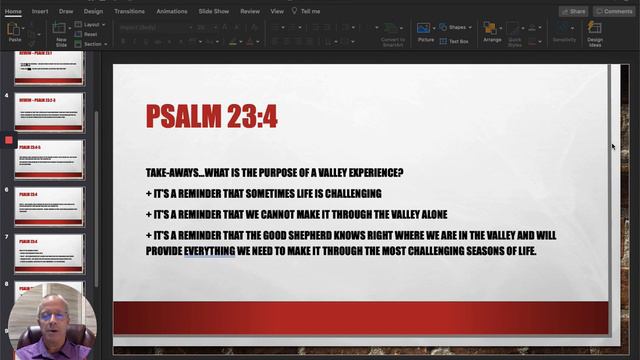Click the slide thumbnail panel scrollbar
640x360 pixels.
coord(96,198)
